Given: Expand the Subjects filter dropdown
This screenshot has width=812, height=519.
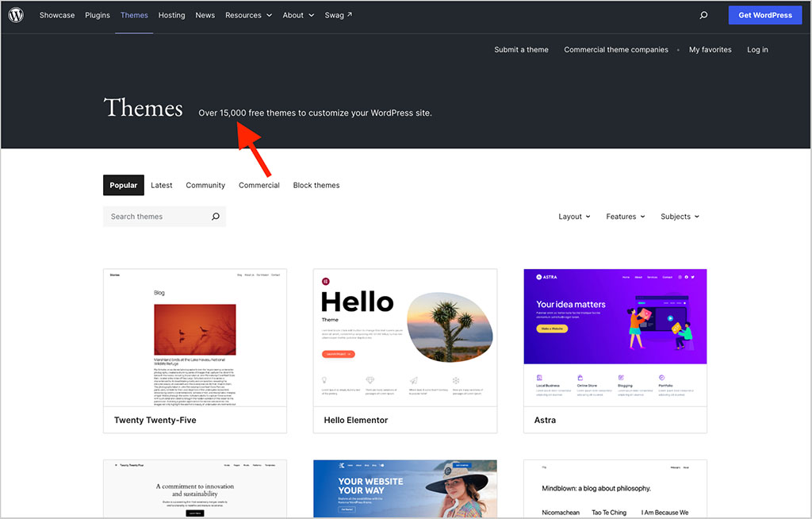Looking at the screenshot, I should pos(680,216).
